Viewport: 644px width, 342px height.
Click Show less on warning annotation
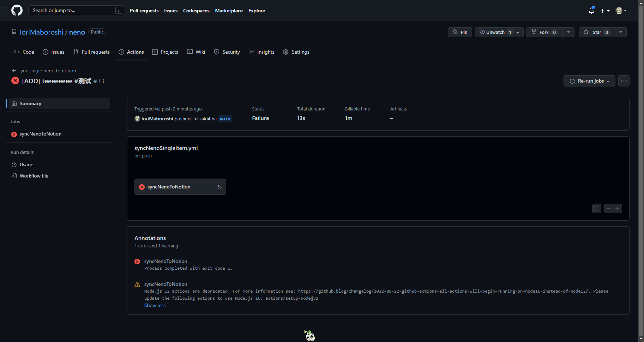coord(155,305)
